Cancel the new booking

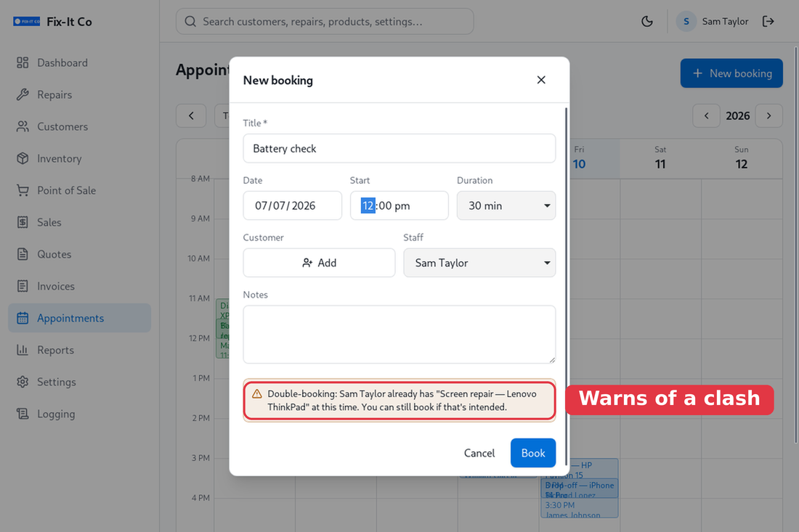479,453
